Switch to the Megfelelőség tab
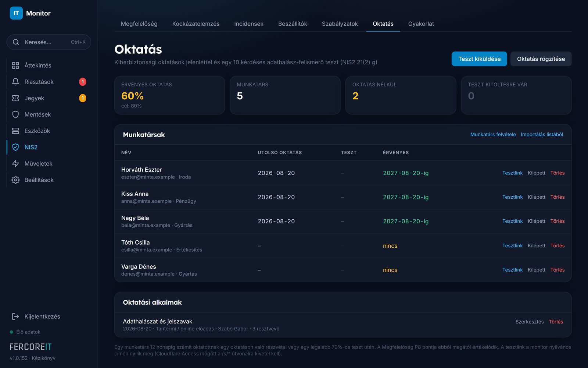 pyautogui.click(x=139, y=24)
